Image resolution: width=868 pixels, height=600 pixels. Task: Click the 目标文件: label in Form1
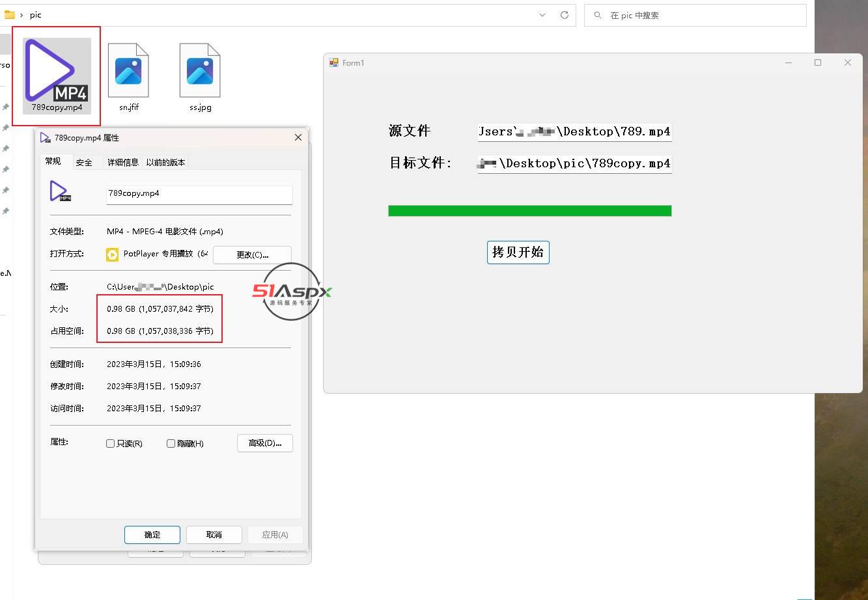[421, 163]
